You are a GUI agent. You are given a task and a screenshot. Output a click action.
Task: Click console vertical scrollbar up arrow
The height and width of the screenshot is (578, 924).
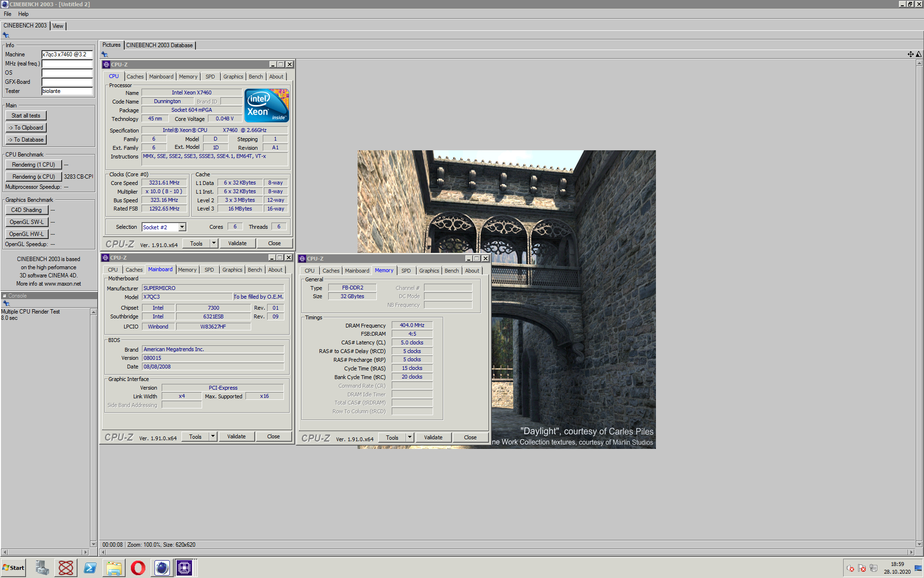point(93,312)
